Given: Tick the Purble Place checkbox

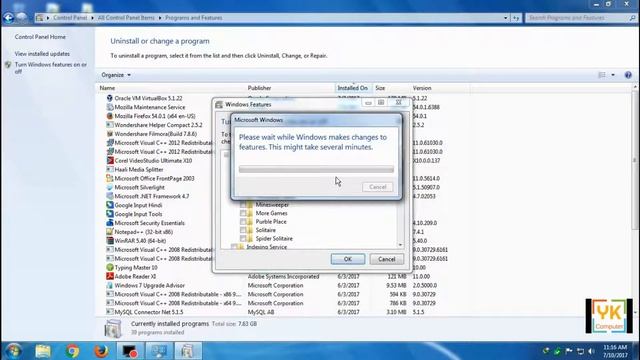Looking at the screenshot, I should [243, 222].
